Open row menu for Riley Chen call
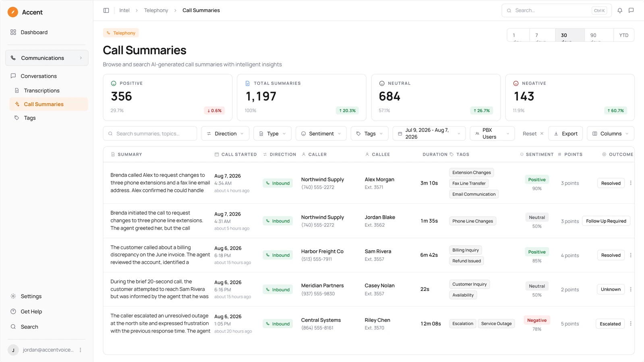644x362 pixels. 631,324
